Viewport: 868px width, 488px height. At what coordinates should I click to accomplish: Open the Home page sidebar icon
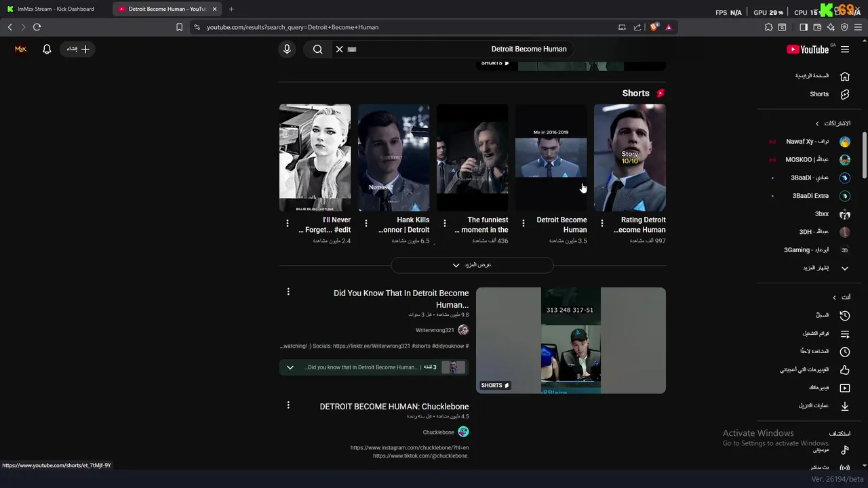[x=845, y=76]
